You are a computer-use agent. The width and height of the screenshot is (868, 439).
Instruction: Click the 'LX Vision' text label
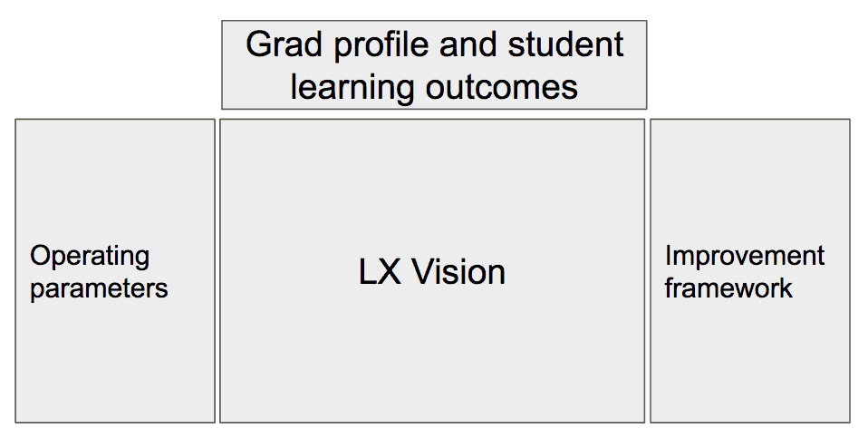coord(432,272)
